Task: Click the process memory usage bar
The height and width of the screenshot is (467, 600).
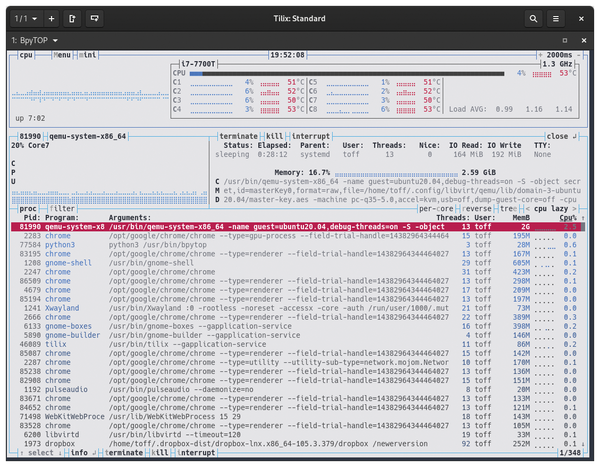Action: 396,173
